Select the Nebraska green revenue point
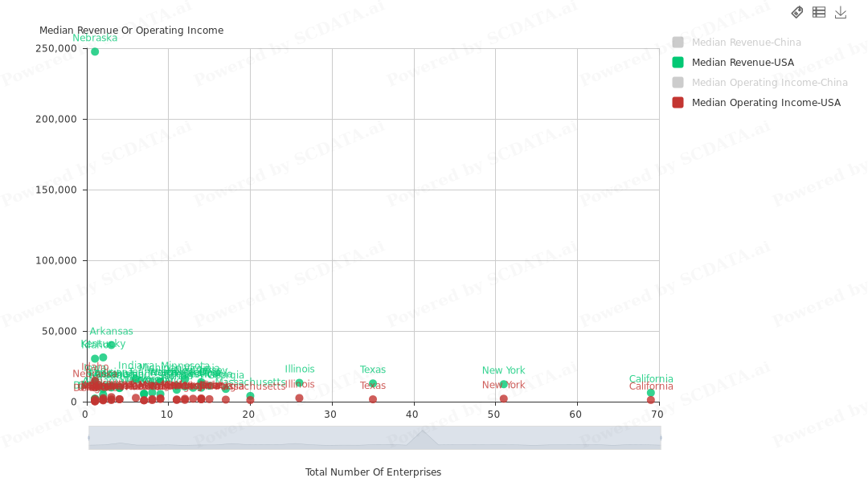 coord(95,51)
